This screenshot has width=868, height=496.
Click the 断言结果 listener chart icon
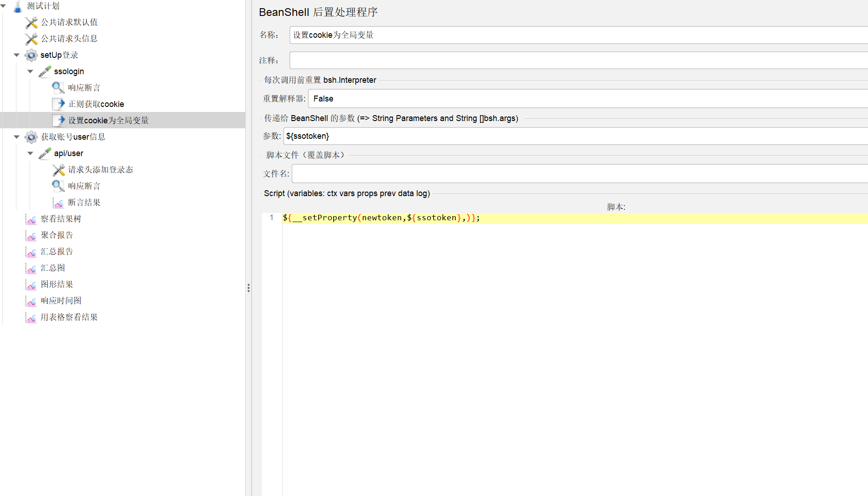(x=58, y=202)
